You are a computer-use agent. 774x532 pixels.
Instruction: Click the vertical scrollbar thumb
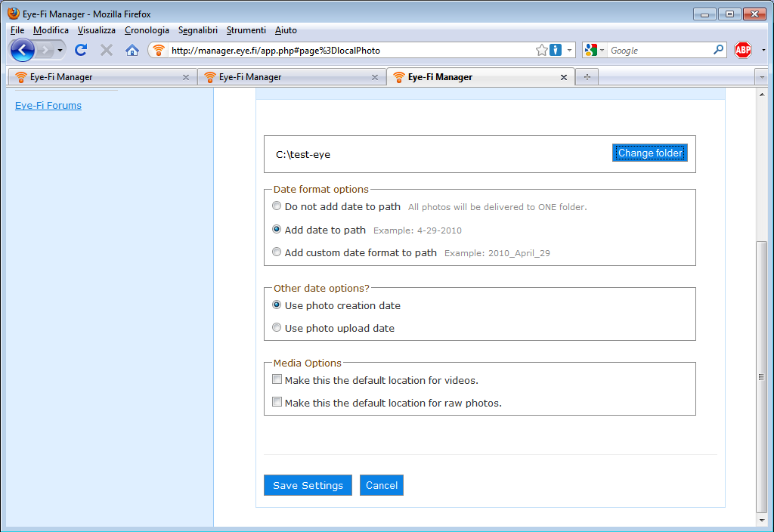pyautogui.click(x=762, y=377)
